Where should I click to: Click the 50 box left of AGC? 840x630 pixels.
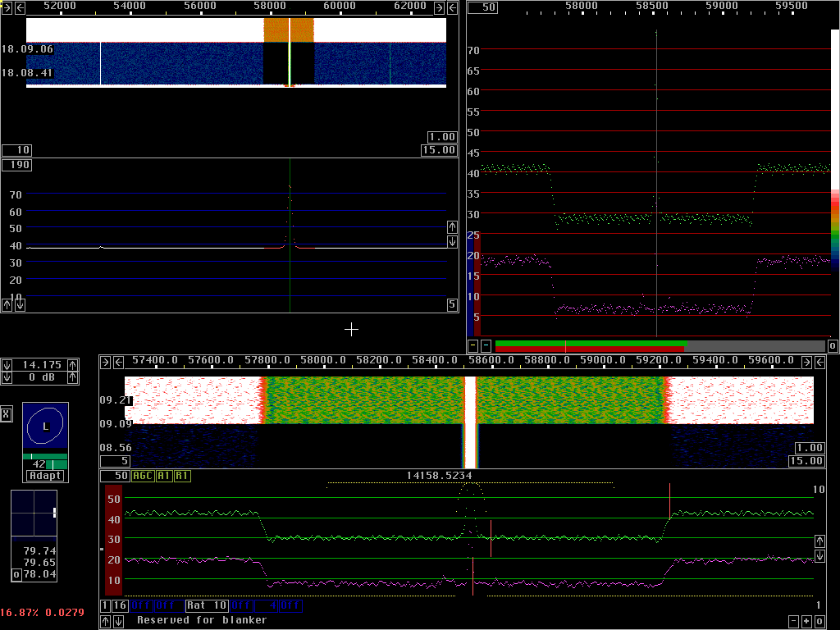coord(115,476)
